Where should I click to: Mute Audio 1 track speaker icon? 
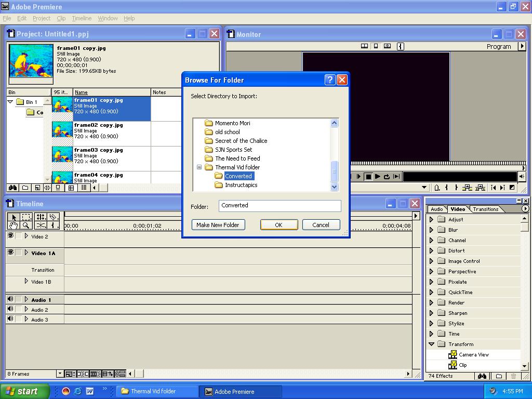pyautogui.click(x=10, y=299)
